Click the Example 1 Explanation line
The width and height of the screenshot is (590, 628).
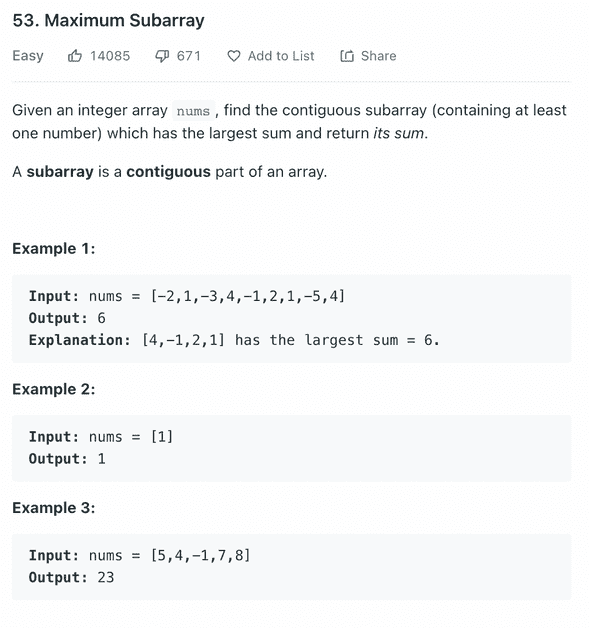pyautogui.click(x=234, y=340)
